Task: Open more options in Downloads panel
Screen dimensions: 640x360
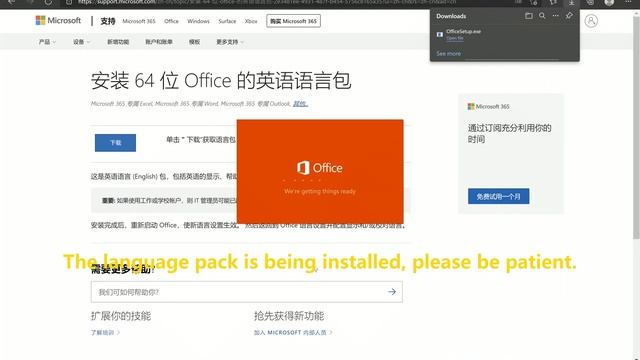Action: [556, 16]
